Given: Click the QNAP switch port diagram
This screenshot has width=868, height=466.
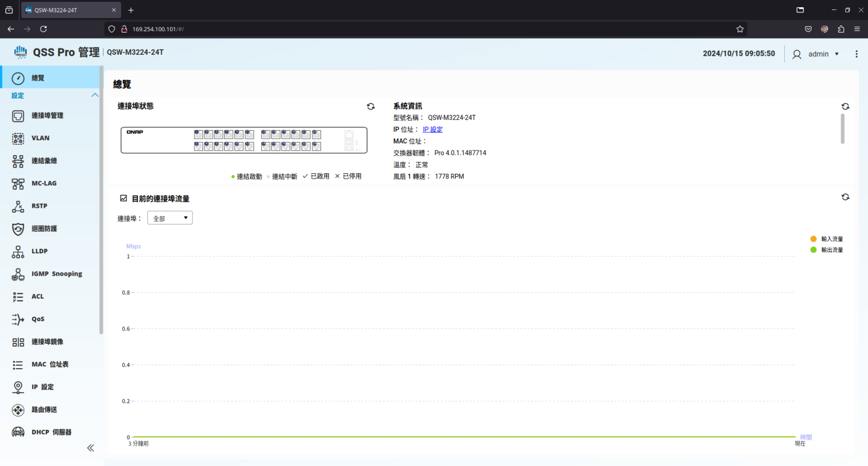Looking at the screenshot, I should coord(244,140).
